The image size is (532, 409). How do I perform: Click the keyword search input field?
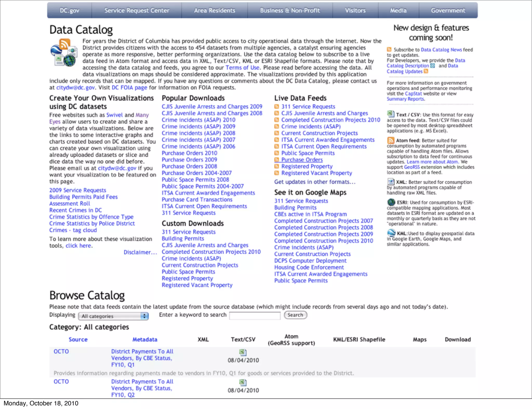tap(255, 316)
